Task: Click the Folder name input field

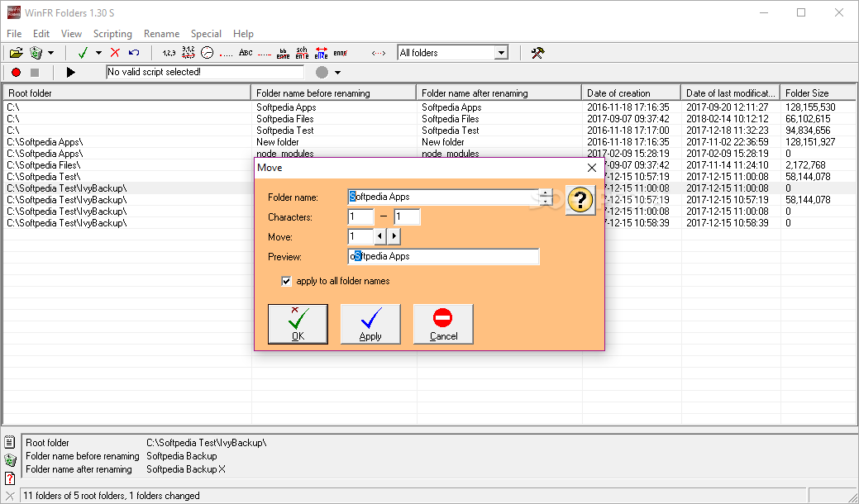Action: click(443, 197)
